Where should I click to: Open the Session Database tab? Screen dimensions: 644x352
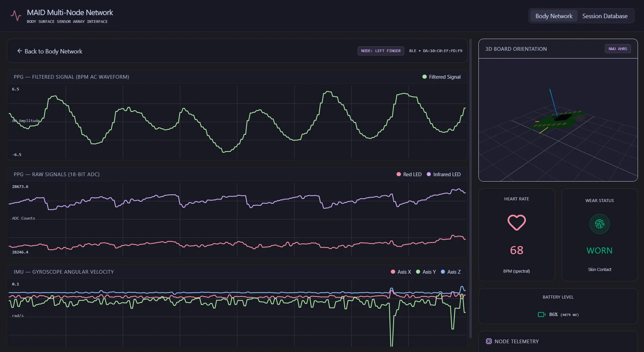[605, 16]
